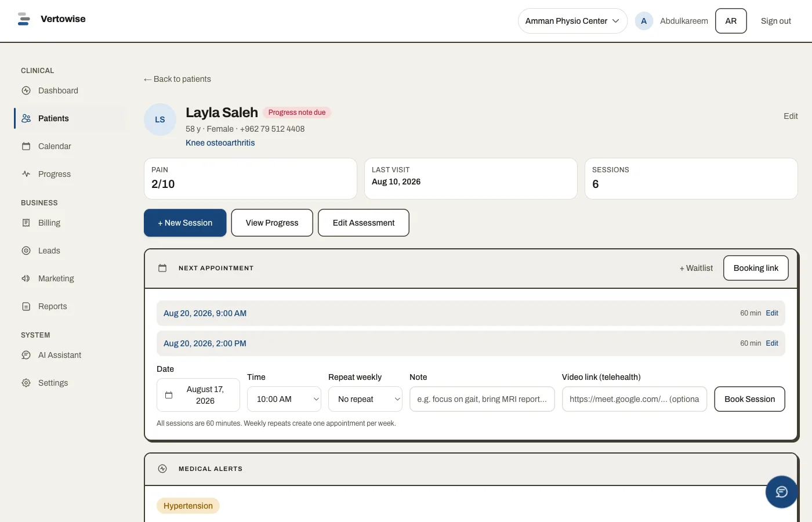The image size is (812, 522).
Task: Edit the Aug 20 2:00 PM appointment
Action: point(772,343)
